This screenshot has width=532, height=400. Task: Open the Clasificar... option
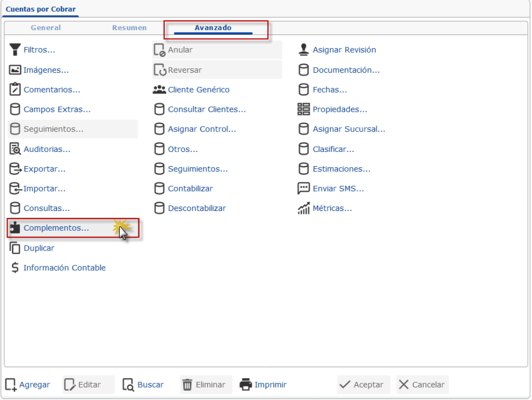click(x=333, y=149)
